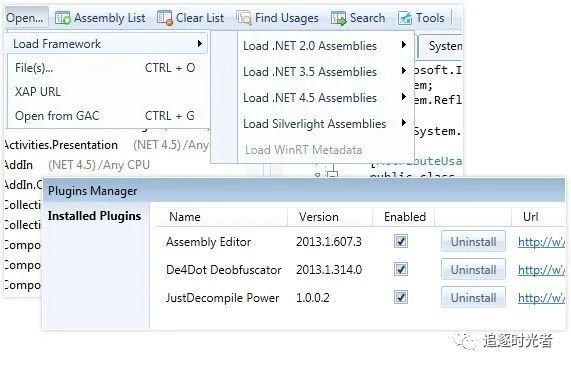Click the Search toolbar icon

(339, 18)
